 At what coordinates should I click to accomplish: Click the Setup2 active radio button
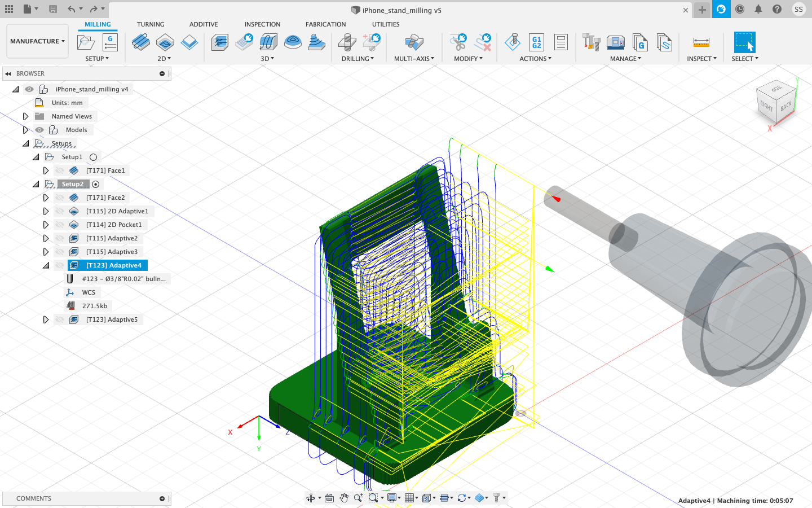pos(96,185)
